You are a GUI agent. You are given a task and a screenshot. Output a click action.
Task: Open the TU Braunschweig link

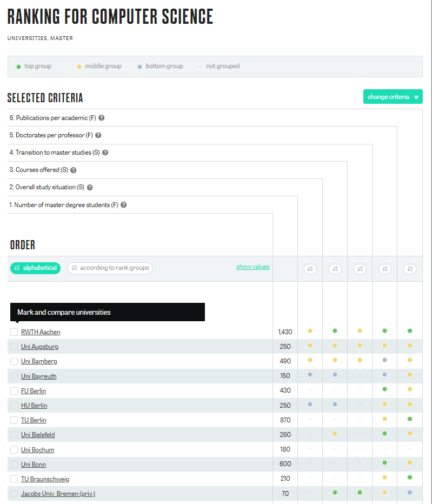(45, 479)
